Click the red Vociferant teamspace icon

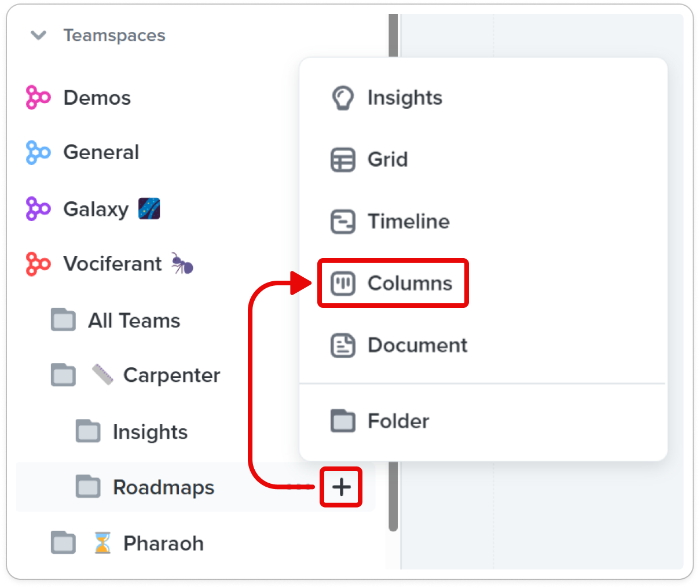[x=38, y=264]
